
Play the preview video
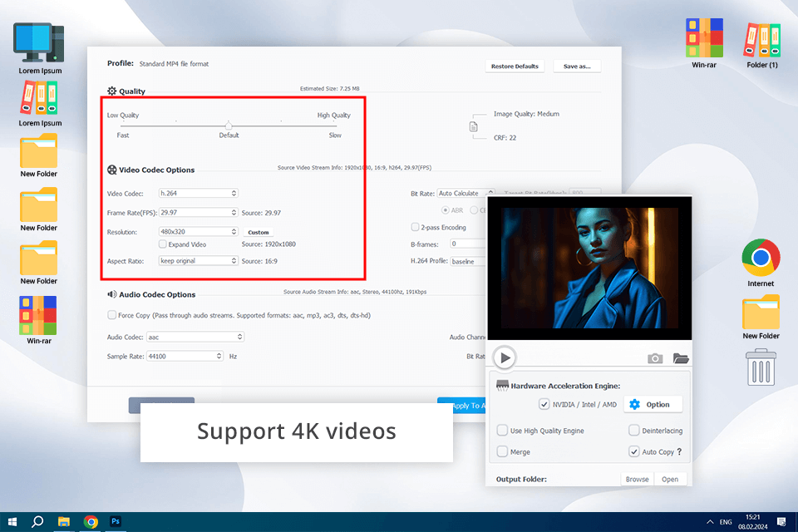[505, 358]
